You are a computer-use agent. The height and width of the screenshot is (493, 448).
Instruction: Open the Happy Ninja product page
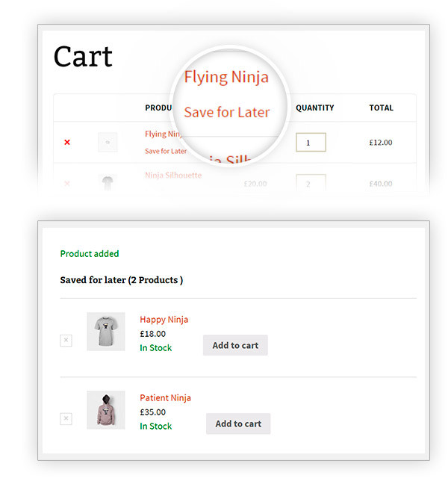164,320
